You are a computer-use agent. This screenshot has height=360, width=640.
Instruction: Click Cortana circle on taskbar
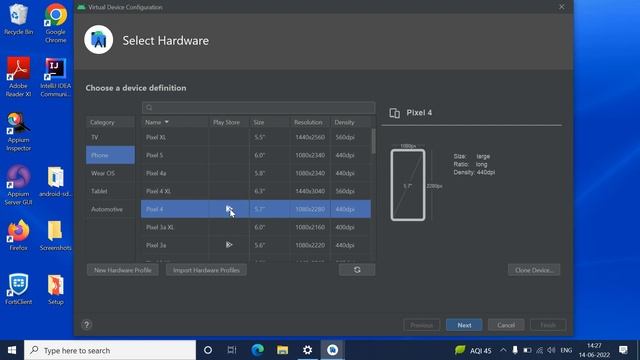coord(208,350)
